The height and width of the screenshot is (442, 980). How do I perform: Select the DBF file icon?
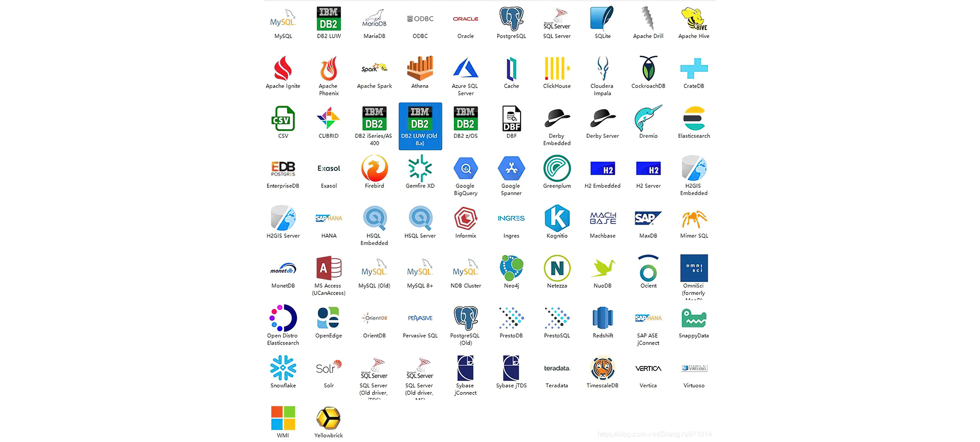coord(511,119)
